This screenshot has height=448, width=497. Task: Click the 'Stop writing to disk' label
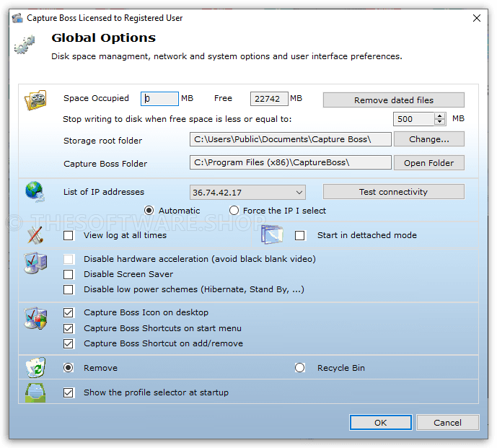[x=177, y=119]
